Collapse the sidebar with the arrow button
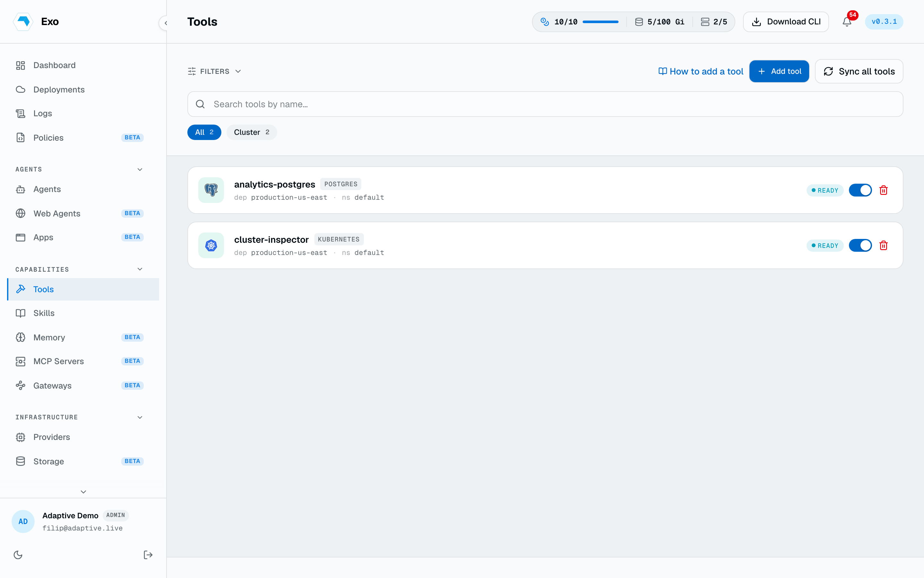 click(166, 23)
